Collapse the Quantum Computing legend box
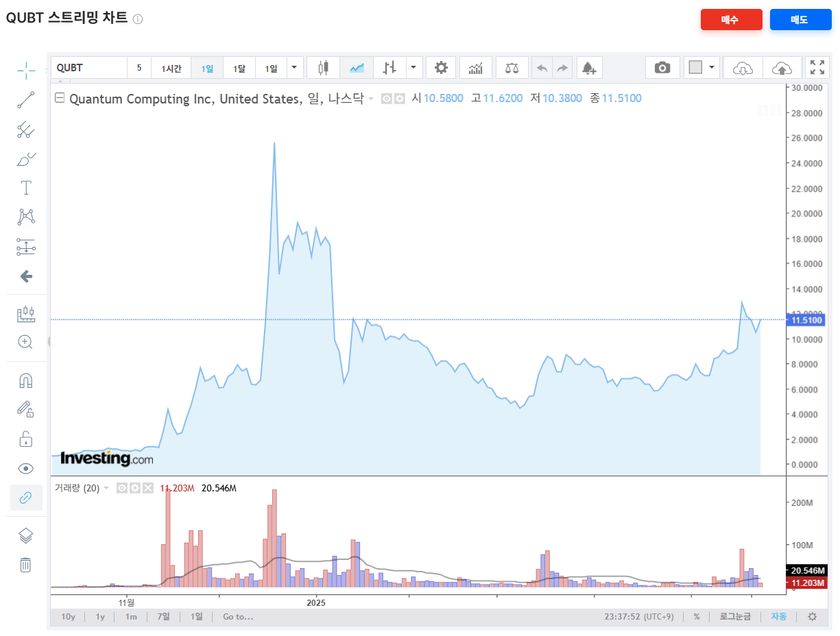 point(60,98)
